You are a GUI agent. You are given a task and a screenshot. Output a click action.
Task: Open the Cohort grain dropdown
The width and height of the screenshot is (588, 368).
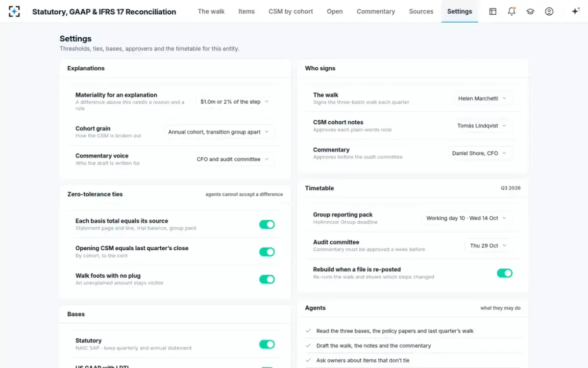[219, 132]
